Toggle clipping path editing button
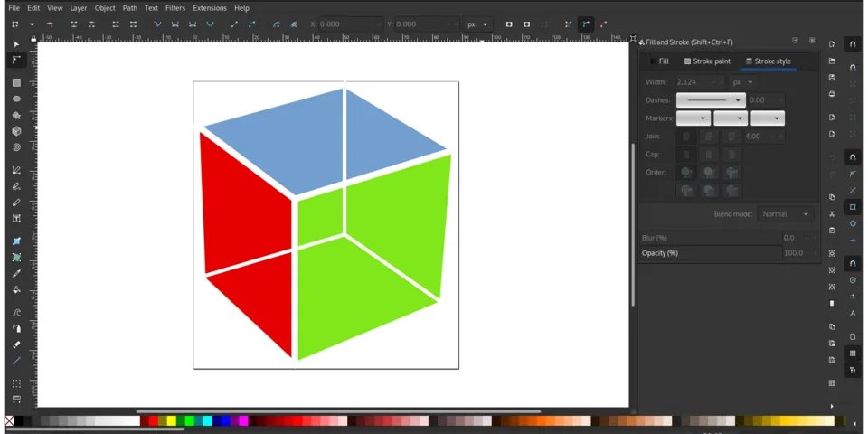Screen dimensions: 868x434 (509, 24)
